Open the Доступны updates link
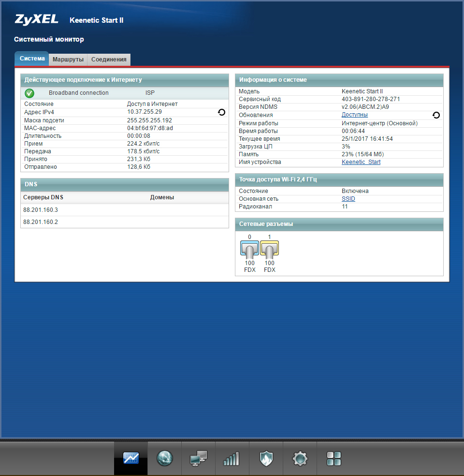This screenshot has height=476, width=464. pos(354,115)
